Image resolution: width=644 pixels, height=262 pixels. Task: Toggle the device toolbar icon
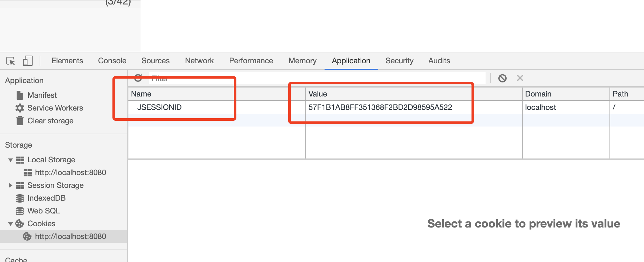tap(27, 61)
